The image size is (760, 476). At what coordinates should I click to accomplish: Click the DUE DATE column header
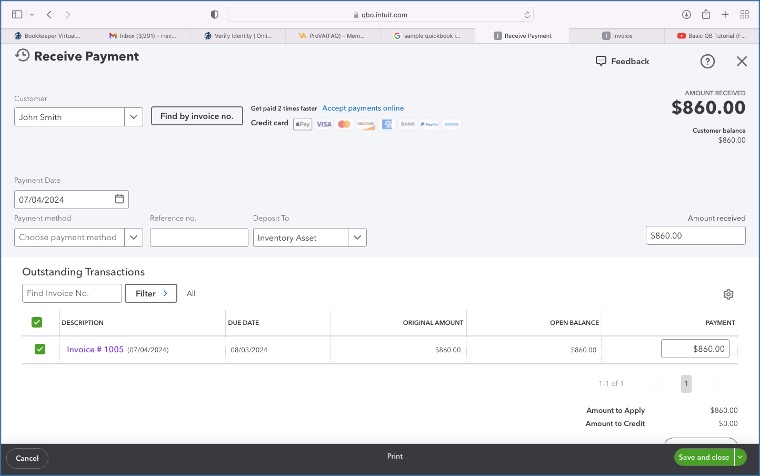[x=243, y=322]
